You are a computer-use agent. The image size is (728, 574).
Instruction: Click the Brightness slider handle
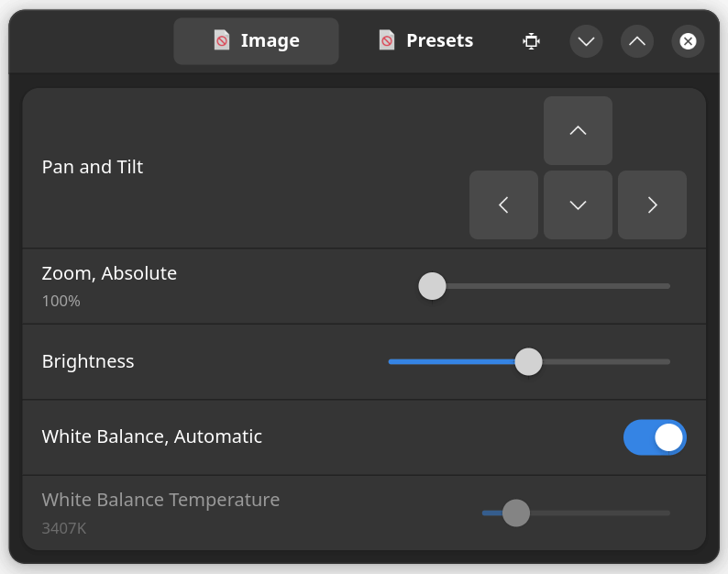point(528,362)
